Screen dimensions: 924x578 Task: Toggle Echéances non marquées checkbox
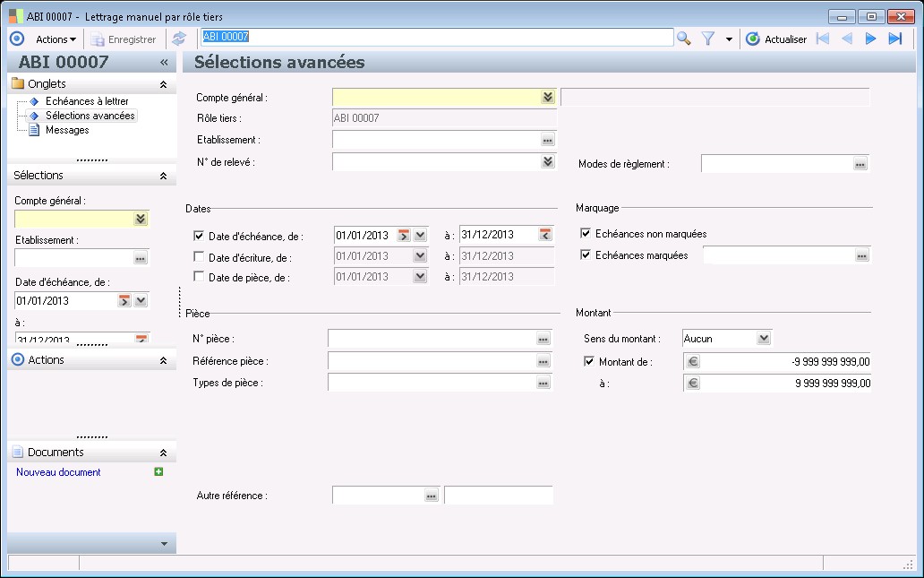point(586,233)
